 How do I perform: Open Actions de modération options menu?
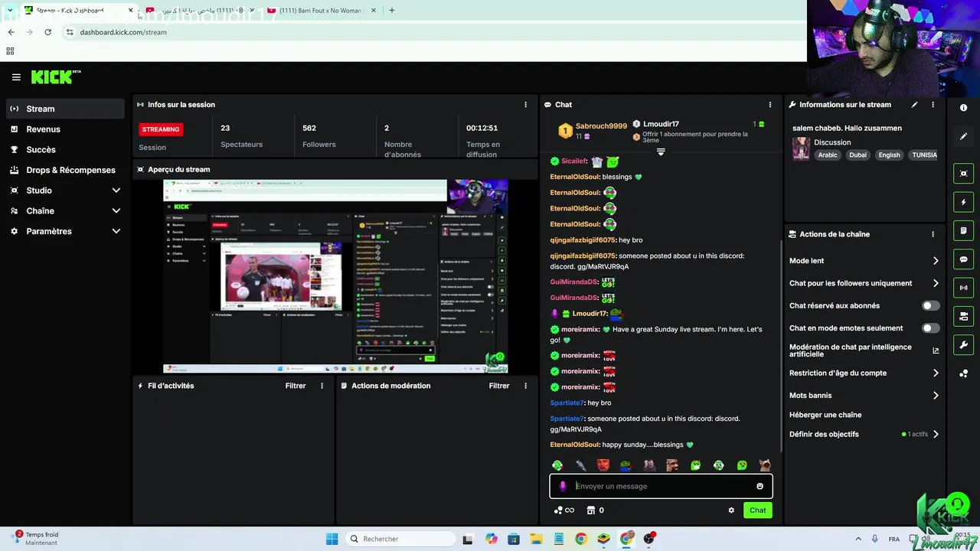pyautogui.click(x=525, y=386)
